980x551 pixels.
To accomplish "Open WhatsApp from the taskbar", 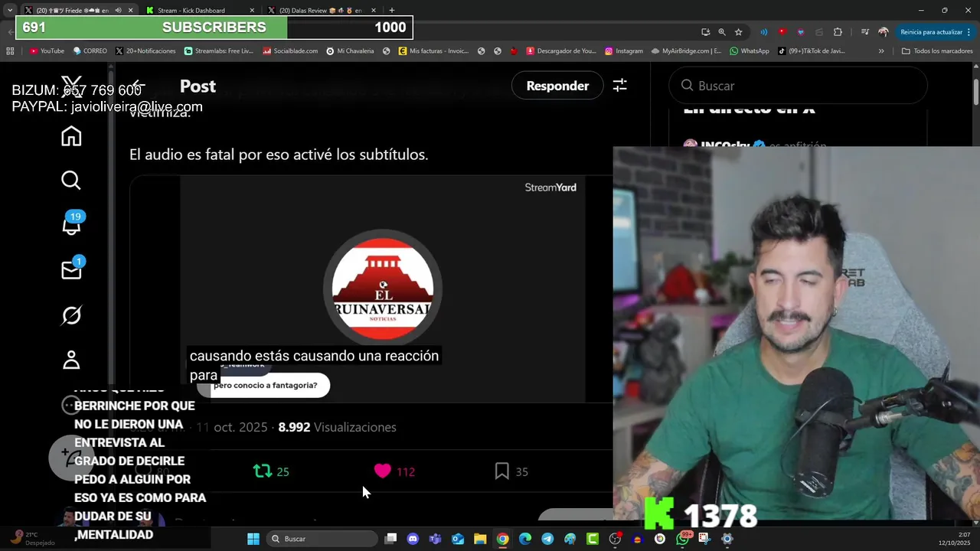I will click(x=682, y=539).
